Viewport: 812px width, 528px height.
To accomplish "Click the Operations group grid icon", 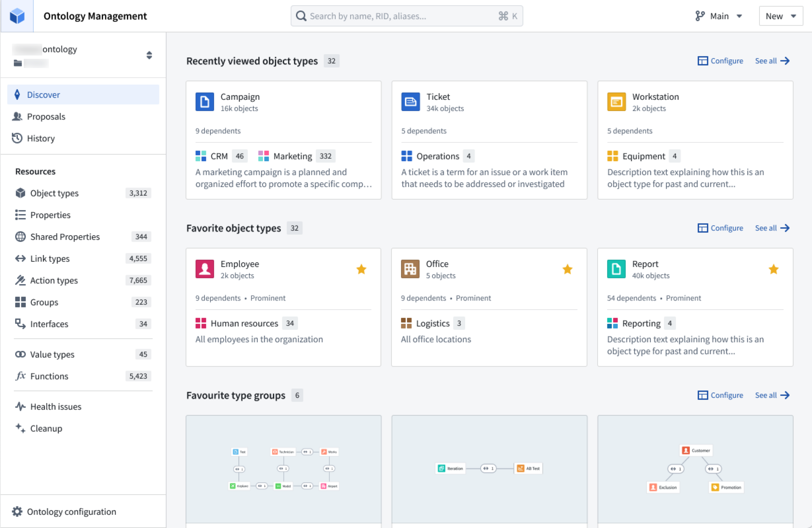I will [407, 156].
